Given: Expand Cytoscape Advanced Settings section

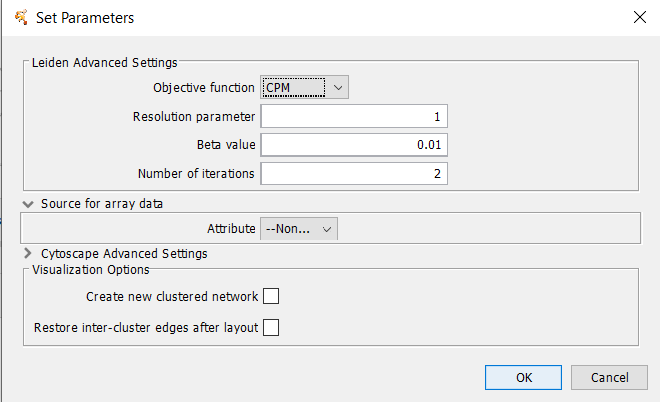Looking at the screenshot, I should point(27,254).
